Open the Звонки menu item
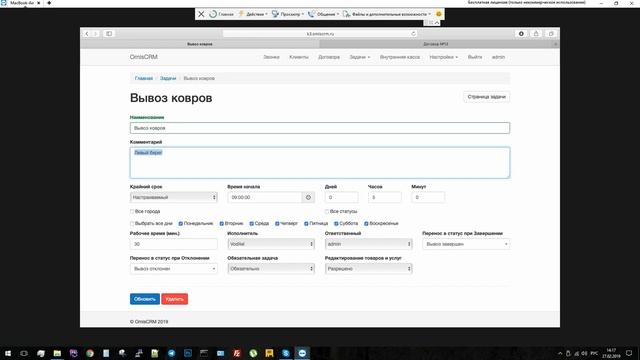The width and height of the screenshot is (640, 360). tap(271, 57)
